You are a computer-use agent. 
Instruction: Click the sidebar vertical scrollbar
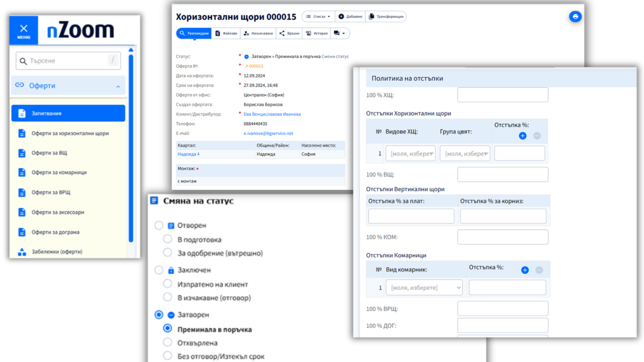tap(131, 148)
